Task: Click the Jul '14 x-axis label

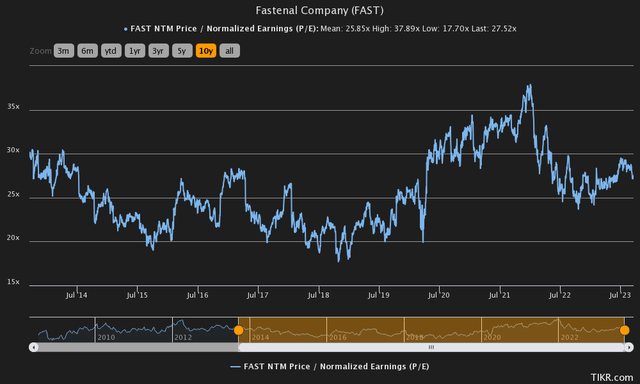Action: tap(77, 295)
